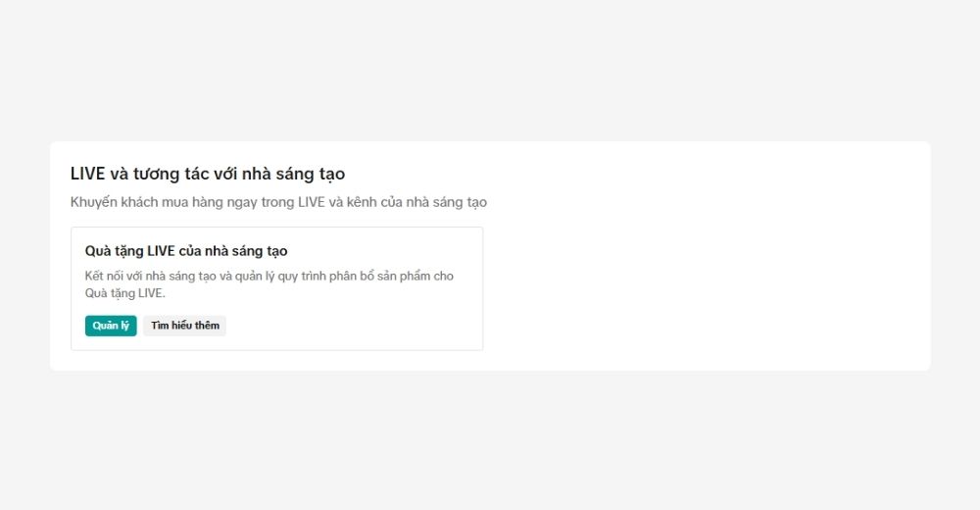Image resolution: width=980 pixels, height=510 pixels.
Task: Click empty card area right of Tìm hiểu thêm
Action: 353,326
